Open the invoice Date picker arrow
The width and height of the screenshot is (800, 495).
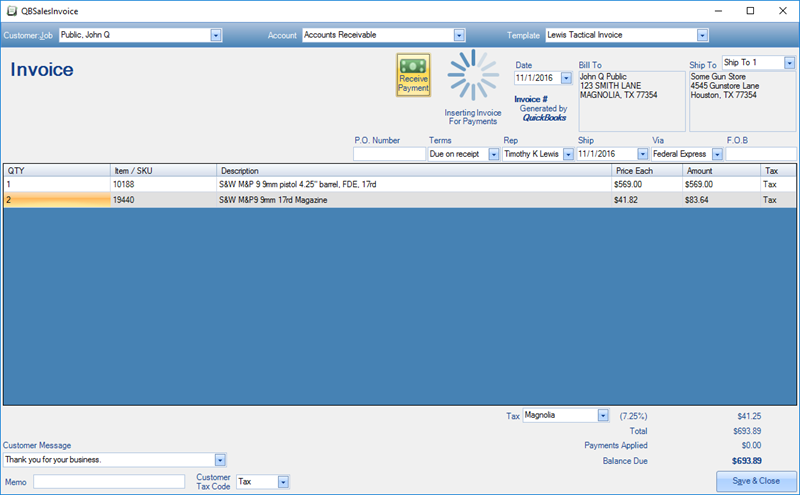pyautogui.click(x=566, y=78)
